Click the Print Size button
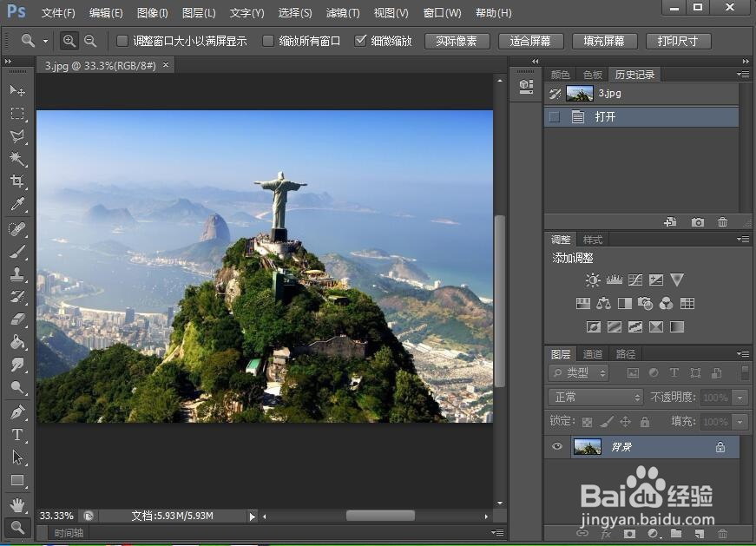 pyautogui.click(x=678, y=42)
